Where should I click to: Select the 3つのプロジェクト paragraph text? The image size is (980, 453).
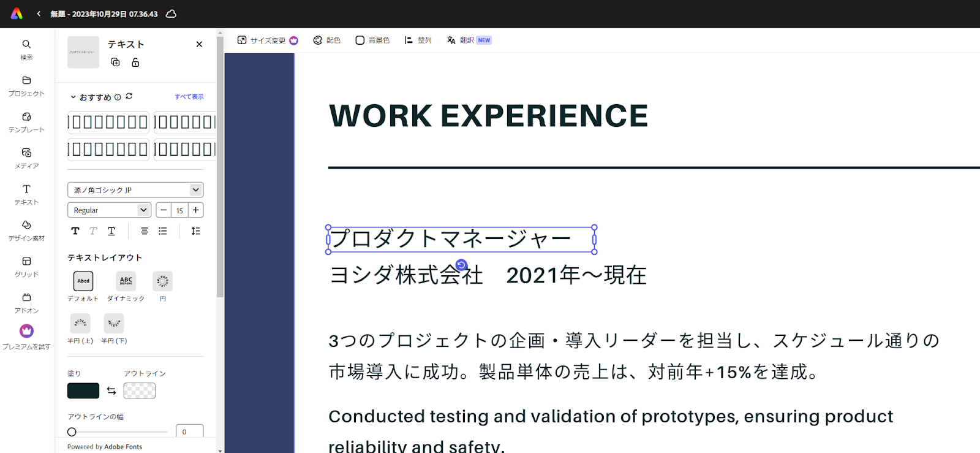(x=634, y=356)
